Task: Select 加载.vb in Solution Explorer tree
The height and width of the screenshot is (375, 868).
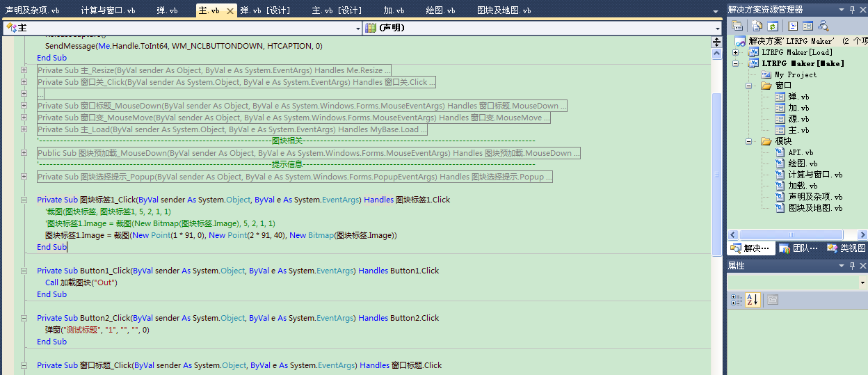Action: point(803,186)
